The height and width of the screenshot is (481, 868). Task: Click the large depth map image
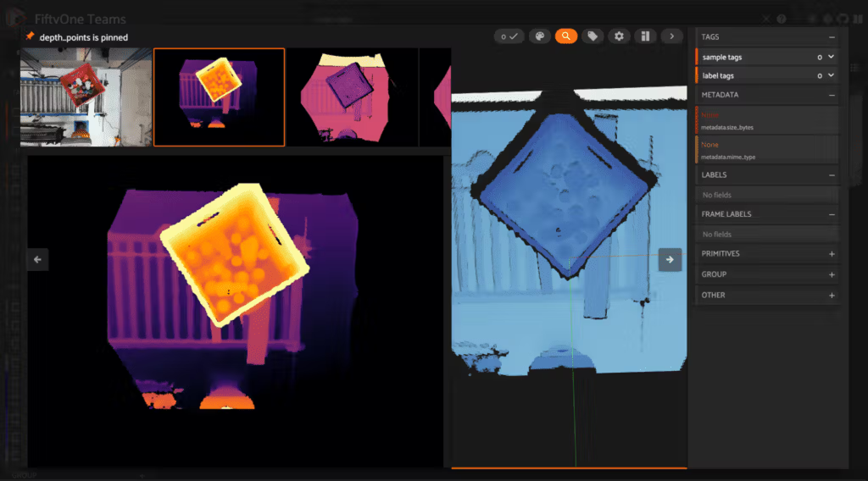click(x=236, y=312)
